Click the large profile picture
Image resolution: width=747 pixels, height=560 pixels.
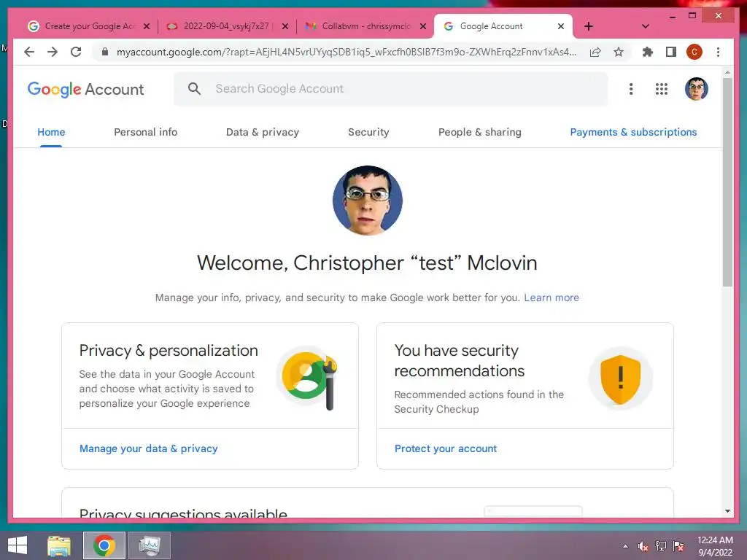(x=368, y=201)
